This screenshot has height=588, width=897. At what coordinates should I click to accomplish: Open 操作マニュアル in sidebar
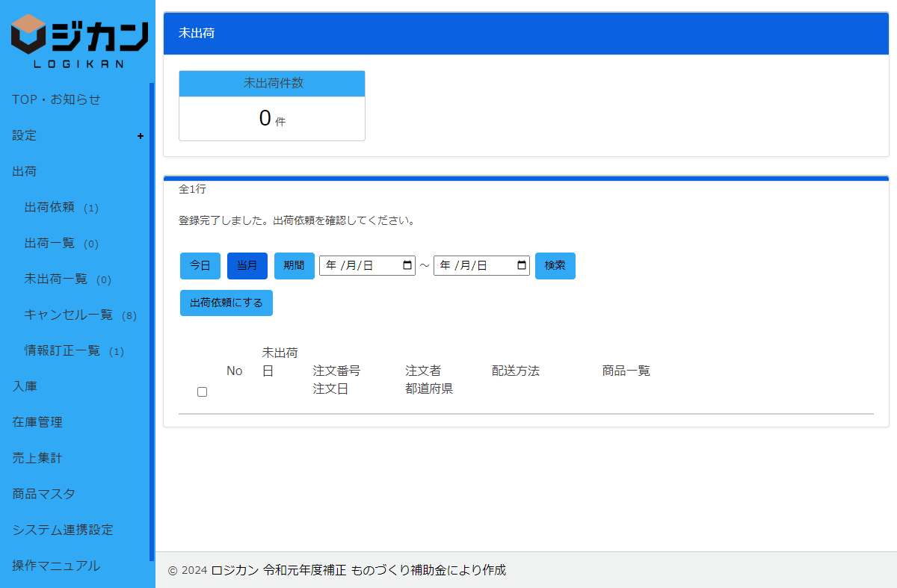[56, 566]
